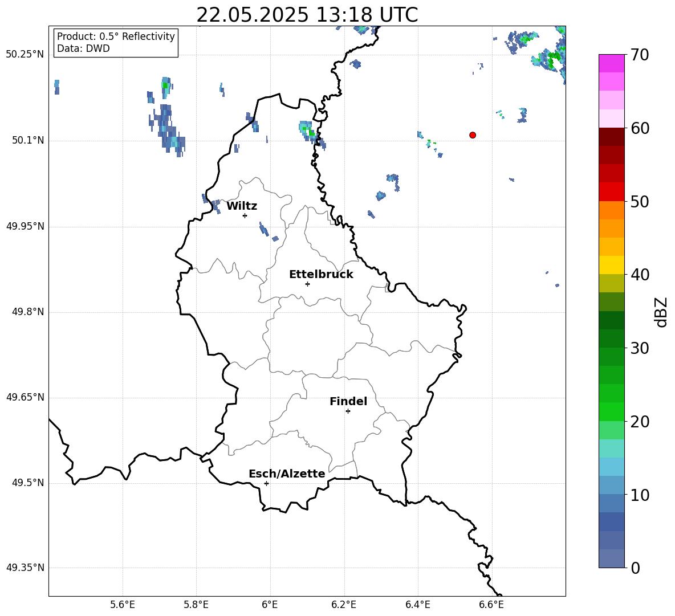The height and width of the screenshot is (616, 675).
Task: Click the 0 tick on the colorbar
Action: coord(636,568)
